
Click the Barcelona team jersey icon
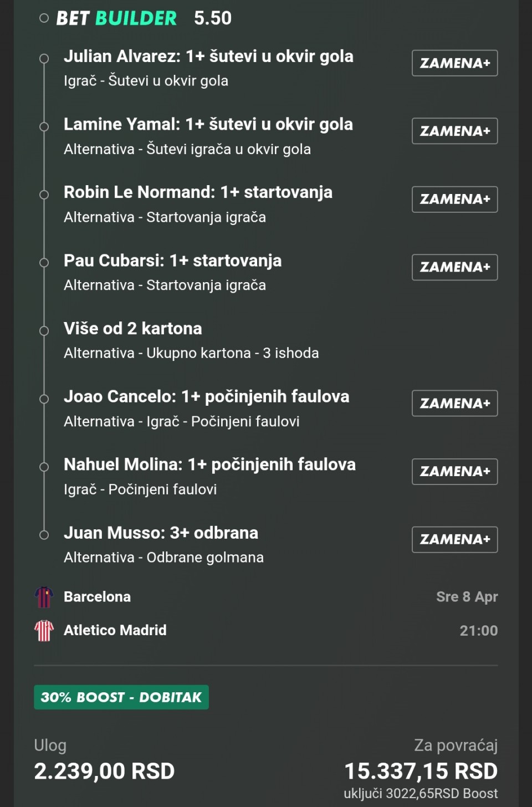pyautogui.click(x=44, y=597)
